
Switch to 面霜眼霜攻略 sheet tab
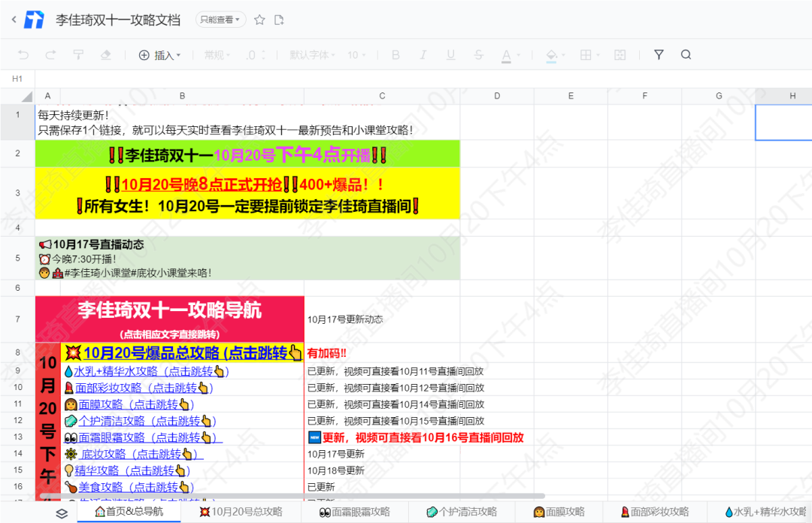(355, 512)
